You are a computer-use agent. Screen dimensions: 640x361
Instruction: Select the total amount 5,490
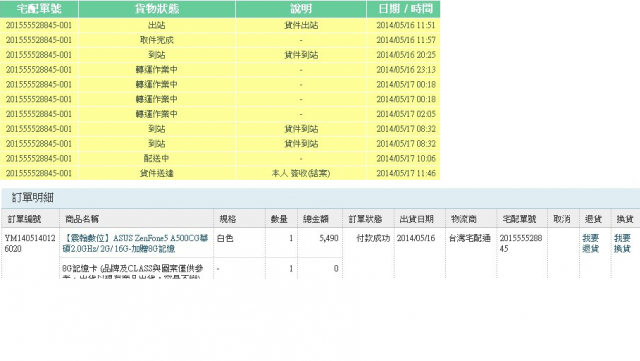(x=329, y=238)
